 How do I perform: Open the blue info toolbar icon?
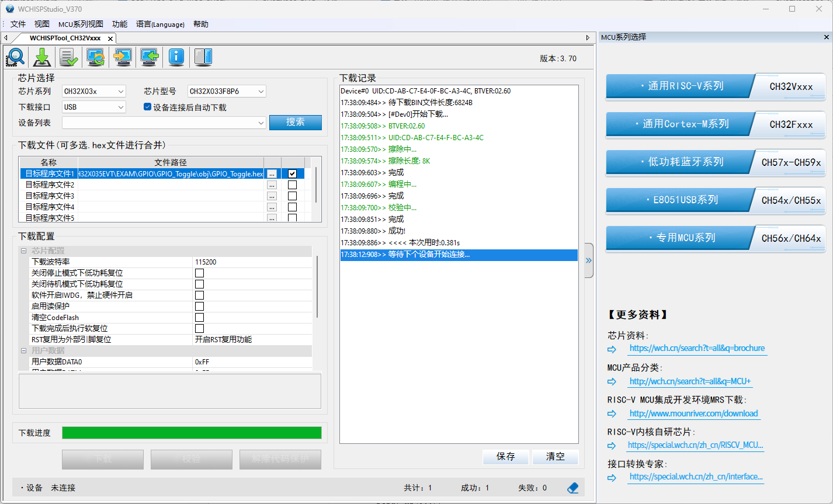click(x=176, y=57)
